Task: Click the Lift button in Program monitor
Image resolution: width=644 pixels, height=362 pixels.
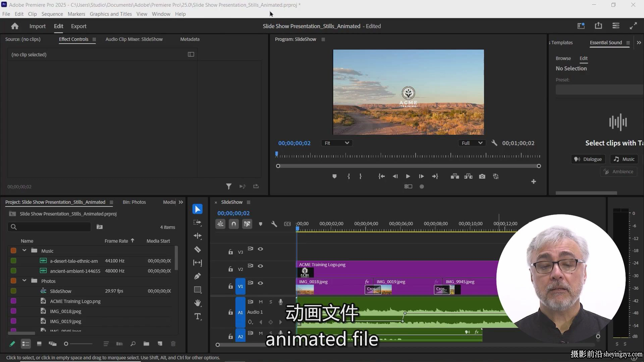Action: coord(455,176)
